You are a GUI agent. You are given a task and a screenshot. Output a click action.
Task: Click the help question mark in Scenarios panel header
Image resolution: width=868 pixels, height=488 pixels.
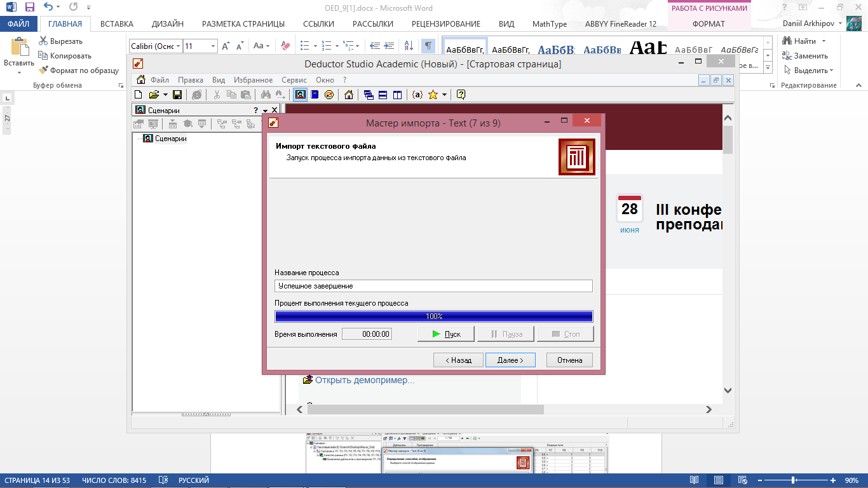tap(256, 111)
